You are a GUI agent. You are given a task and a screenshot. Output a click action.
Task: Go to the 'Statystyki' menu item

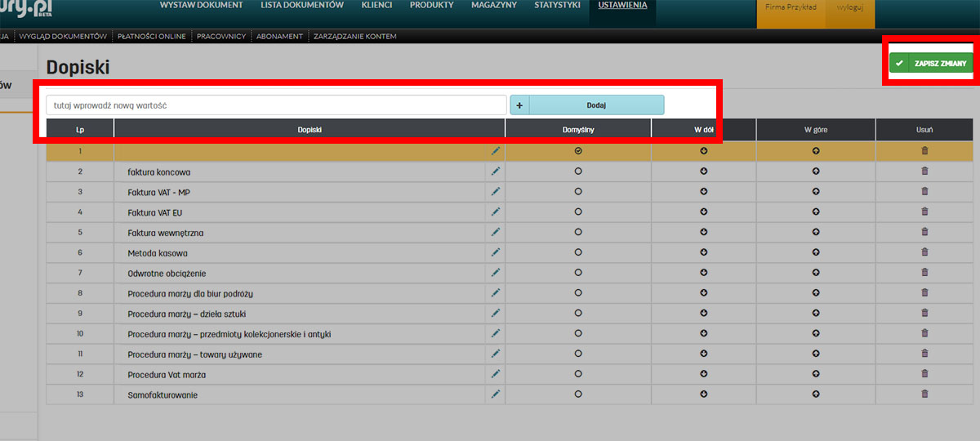pos(558,6)
